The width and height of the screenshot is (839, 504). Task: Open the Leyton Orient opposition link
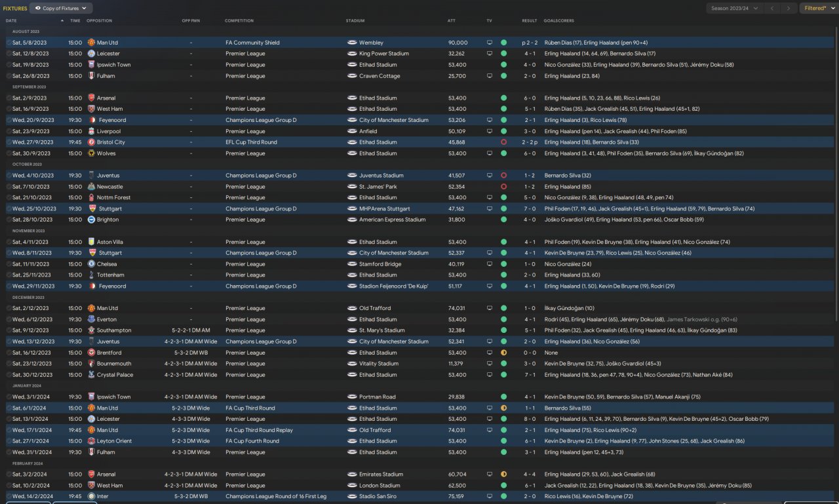pos(114,441)
